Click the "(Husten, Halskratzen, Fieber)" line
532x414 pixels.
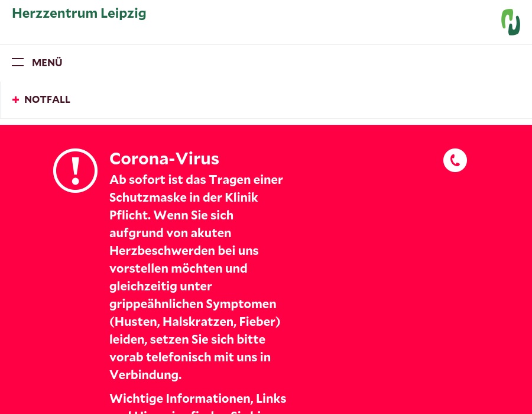(x=194, y=321)
